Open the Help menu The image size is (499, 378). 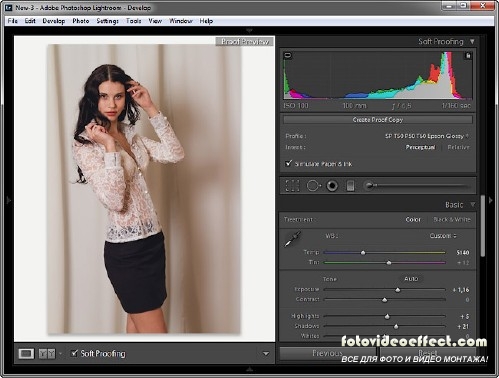(x=206, y=21)
